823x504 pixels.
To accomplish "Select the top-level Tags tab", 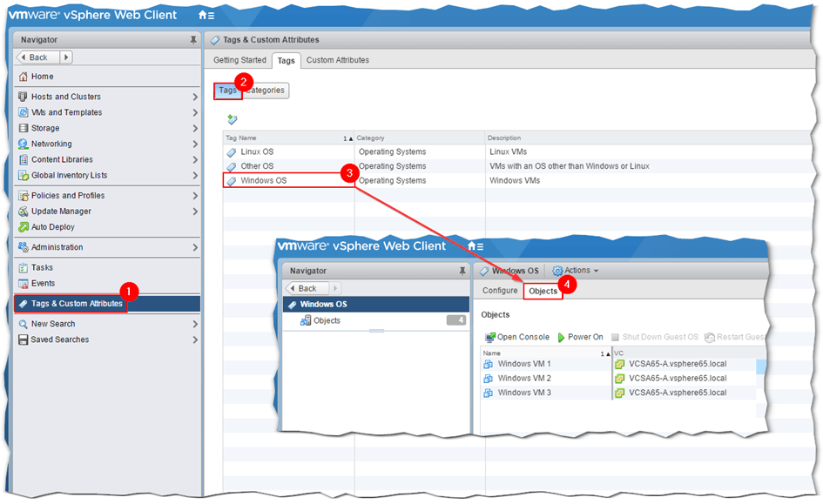I will click(286, 61).
